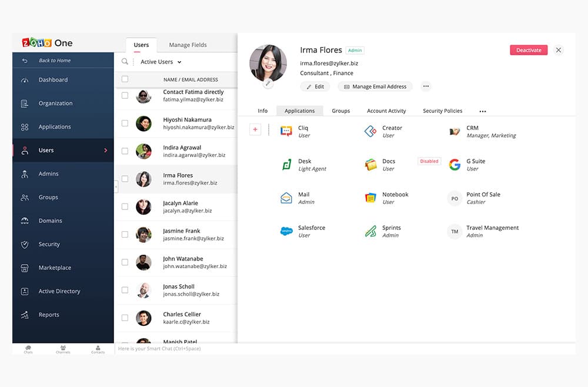Click the Domains icon in sidebar
This screenshot has height=387, width=588.
click(x=25, y=221)
